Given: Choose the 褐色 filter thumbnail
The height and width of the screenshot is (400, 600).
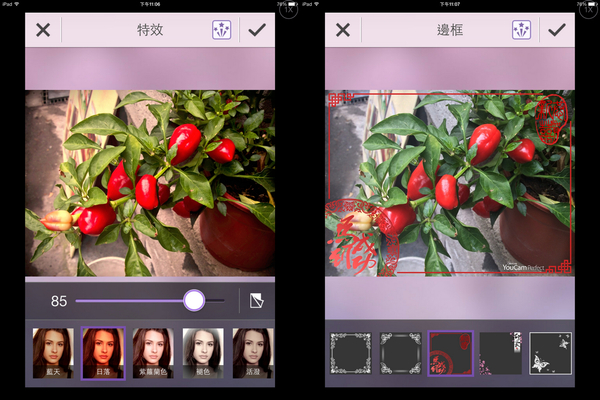Looking at the screenshot, I should (x=203, y=353).
